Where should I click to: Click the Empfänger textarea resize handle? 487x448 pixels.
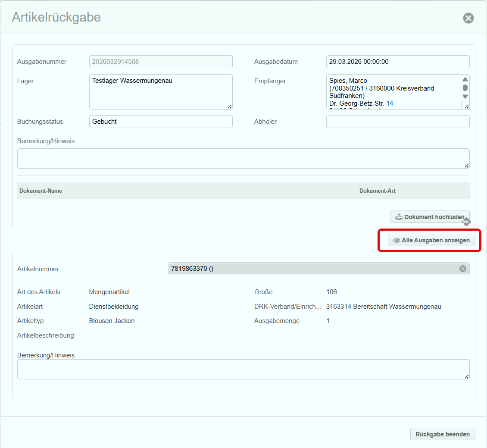tap(466, 106)
